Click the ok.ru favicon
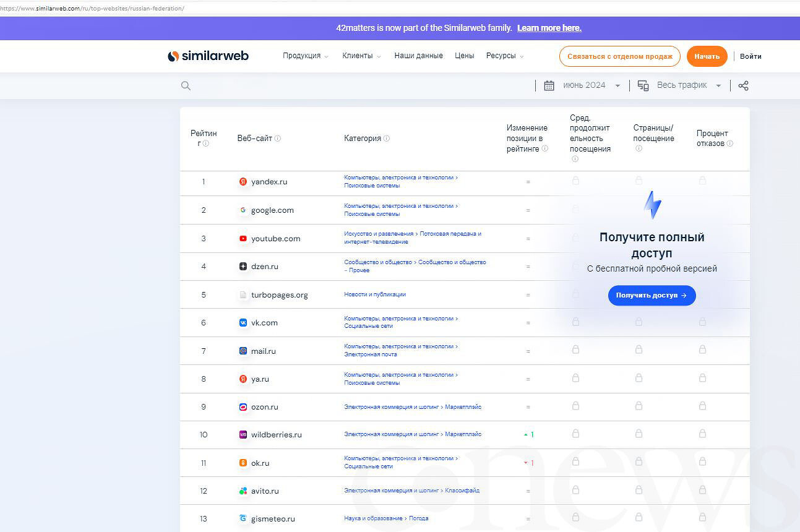 [243, 463]
